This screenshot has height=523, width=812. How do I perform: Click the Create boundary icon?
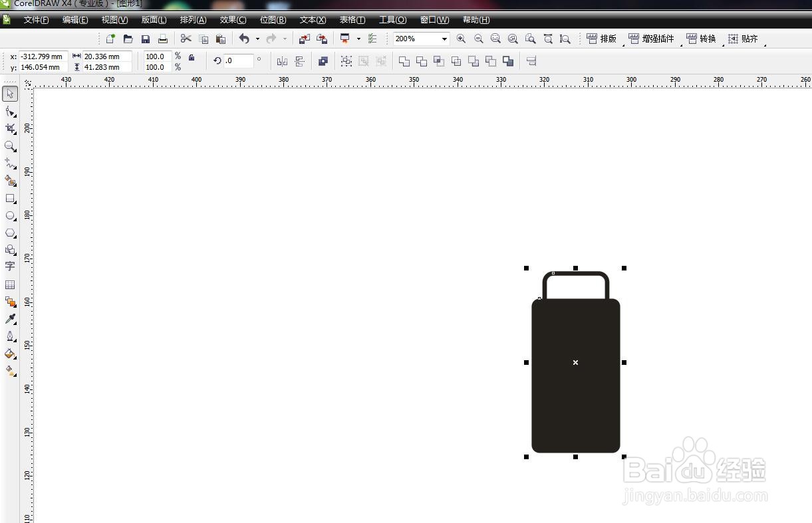tap(508, 61)
